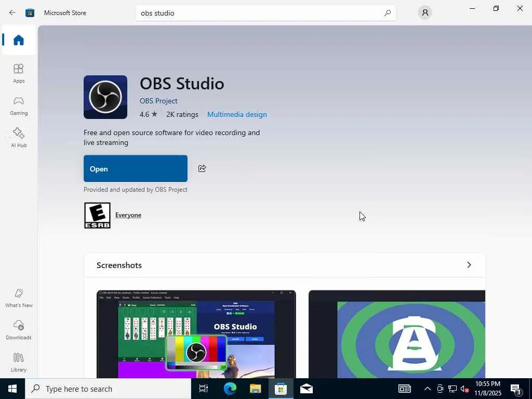Minimize the Microsoft Store window
Screen dimensions: 532x399
tap(472, 8)
